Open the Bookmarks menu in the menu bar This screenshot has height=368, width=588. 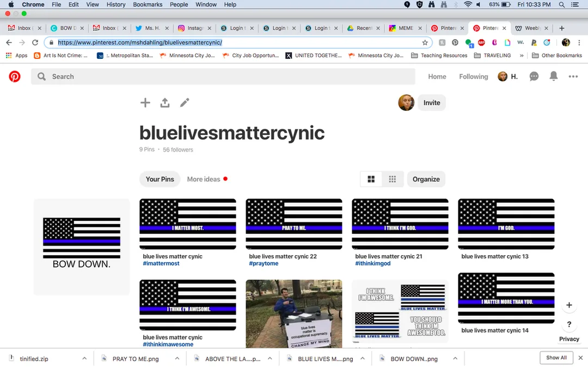coord(148,4)
